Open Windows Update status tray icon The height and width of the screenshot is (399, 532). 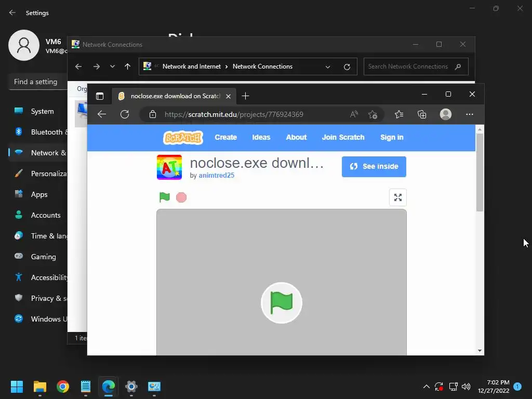(x=439, y=387)
